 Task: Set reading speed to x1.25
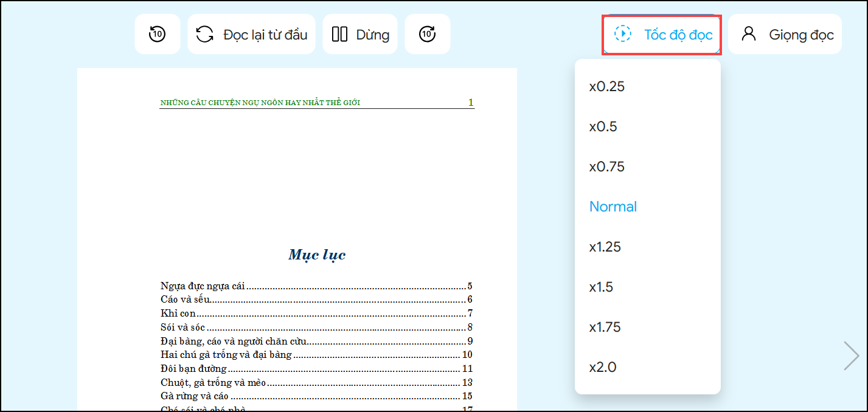pyautogui.click(x=605, y=247)
